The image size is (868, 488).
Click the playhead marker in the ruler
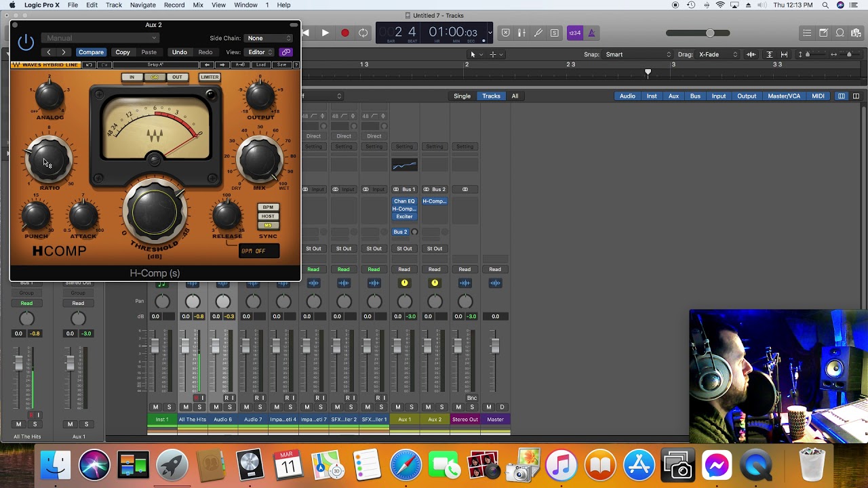tap(648, 72)
